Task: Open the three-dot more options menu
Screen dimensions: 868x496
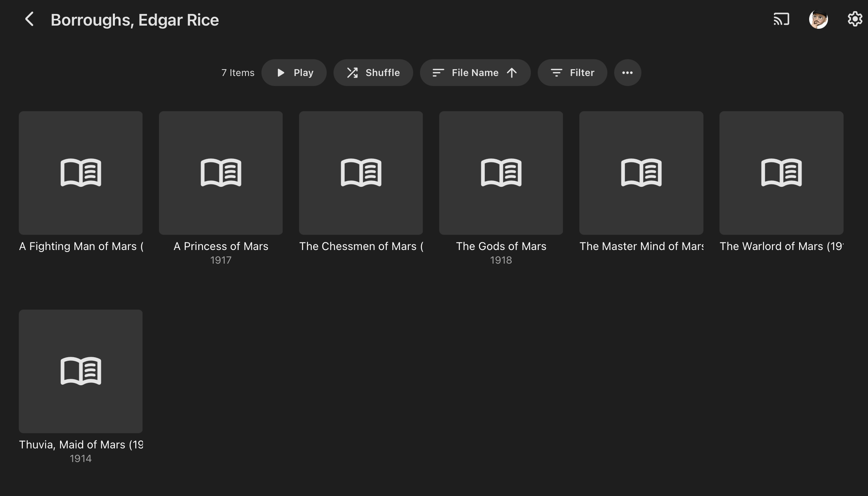Action: (627, 72)
